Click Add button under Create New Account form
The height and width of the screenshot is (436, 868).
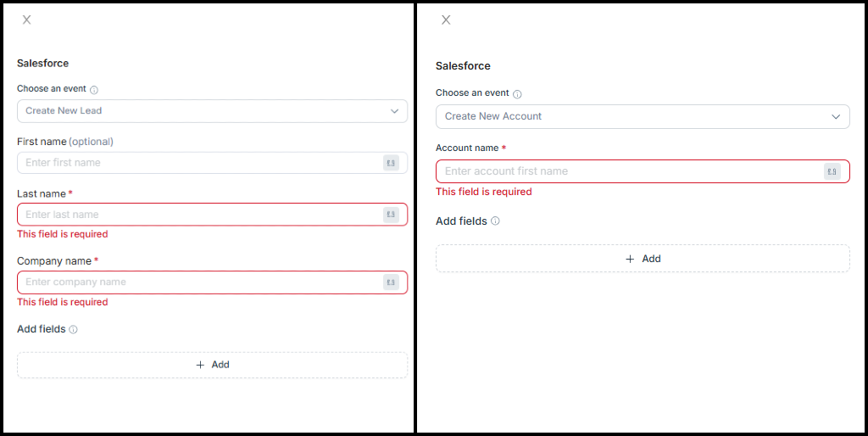(643, 259)
